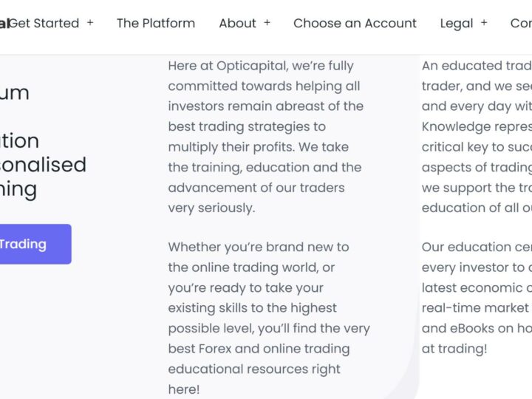Expand the plus icon beside Legal
The width and height of the screenshot is (532, 399).
pos(484,23)
